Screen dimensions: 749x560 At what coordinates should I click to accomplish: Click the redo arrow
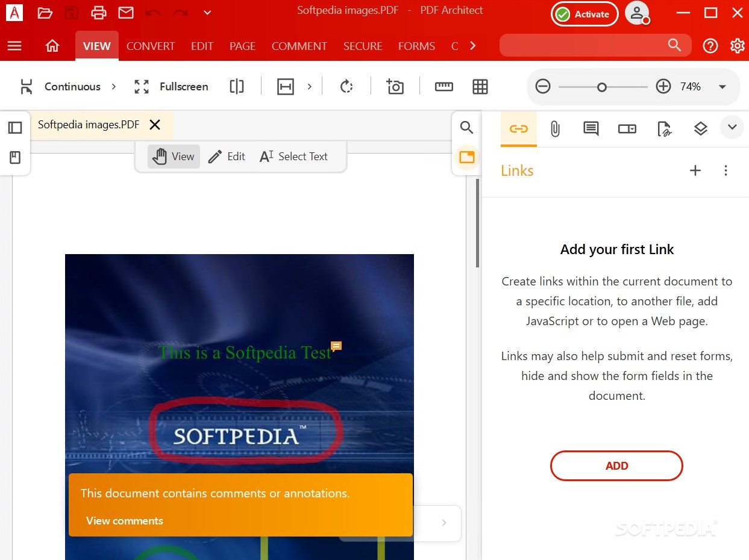(180, 13)
